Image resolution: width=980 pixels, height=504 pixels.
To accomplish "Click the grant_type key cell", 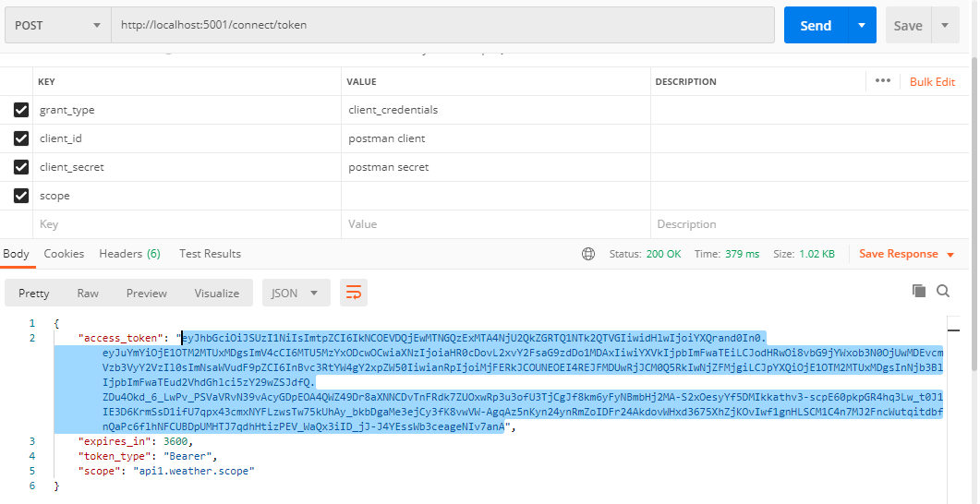I will [x=187, y=110].
